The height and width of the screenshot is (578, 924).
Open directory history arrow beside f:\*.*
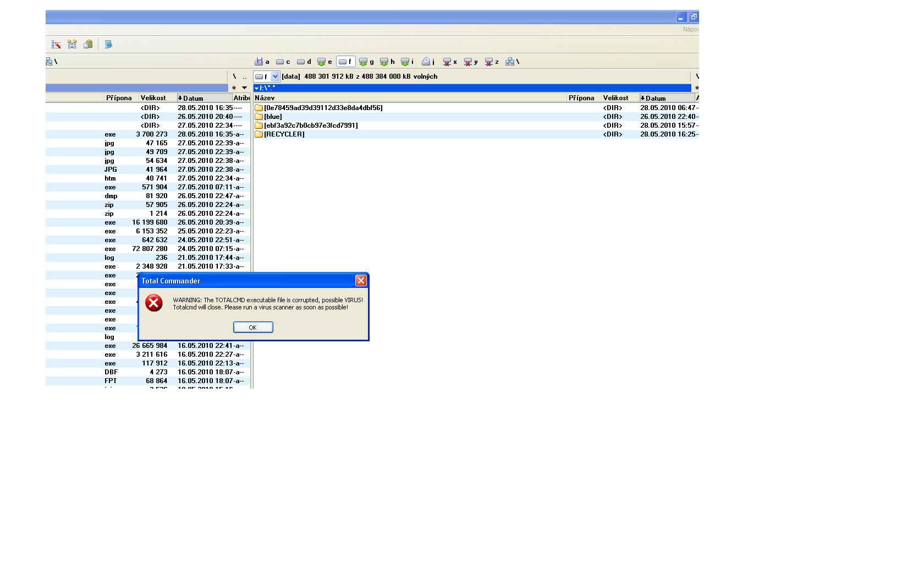(256, 88)
